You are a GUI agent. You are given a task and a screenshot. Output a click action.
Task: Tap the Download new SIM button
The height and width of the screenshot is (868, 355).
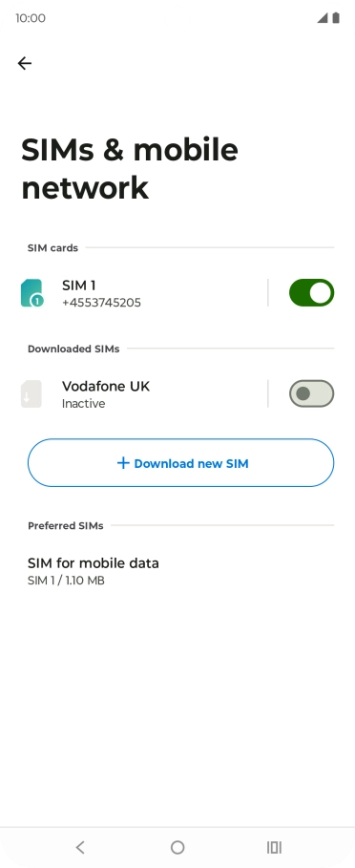coord(180,463)
